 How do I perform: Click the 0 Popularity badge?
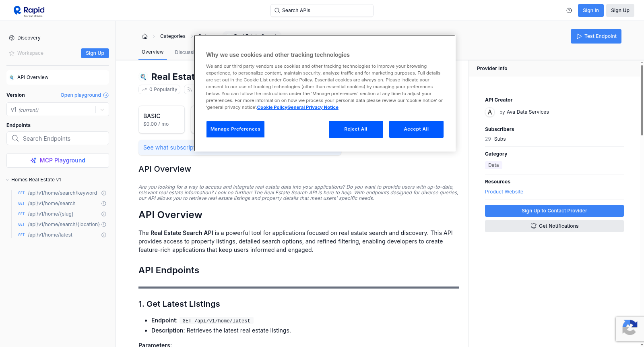point(160,89)
